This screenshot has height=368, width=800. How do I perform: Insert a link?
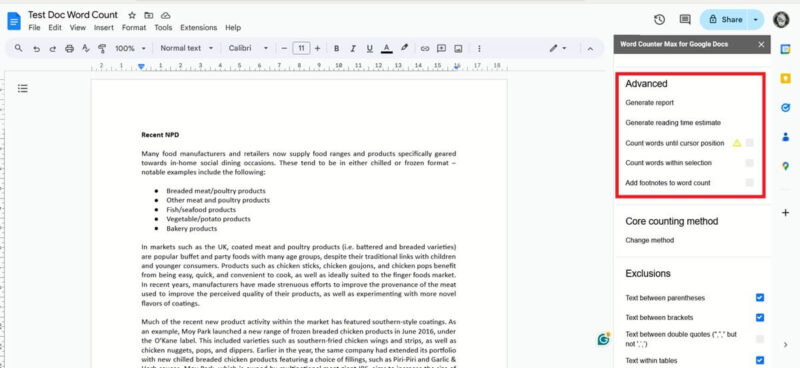pyautogui.click(x=424, y=48)
